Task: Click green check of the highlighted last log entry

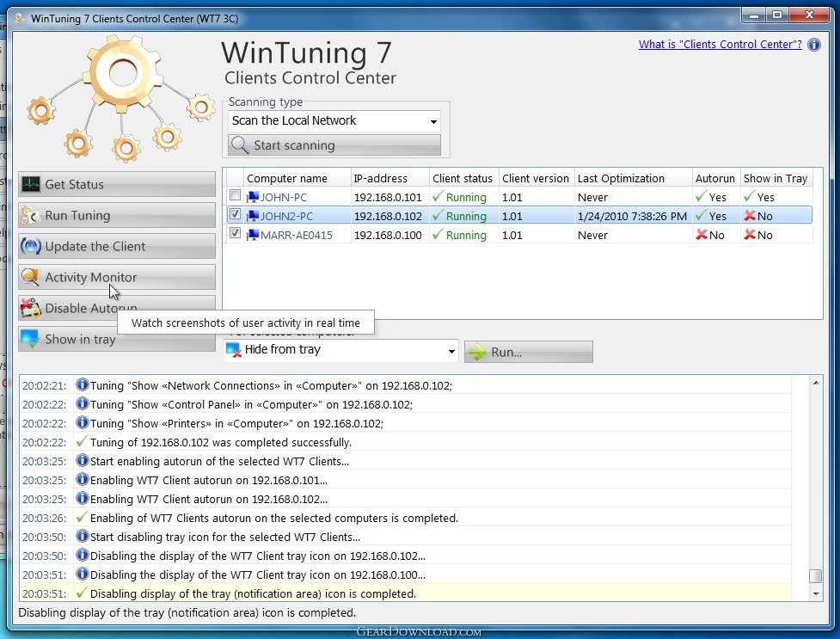Action: [x=82, y=593]
